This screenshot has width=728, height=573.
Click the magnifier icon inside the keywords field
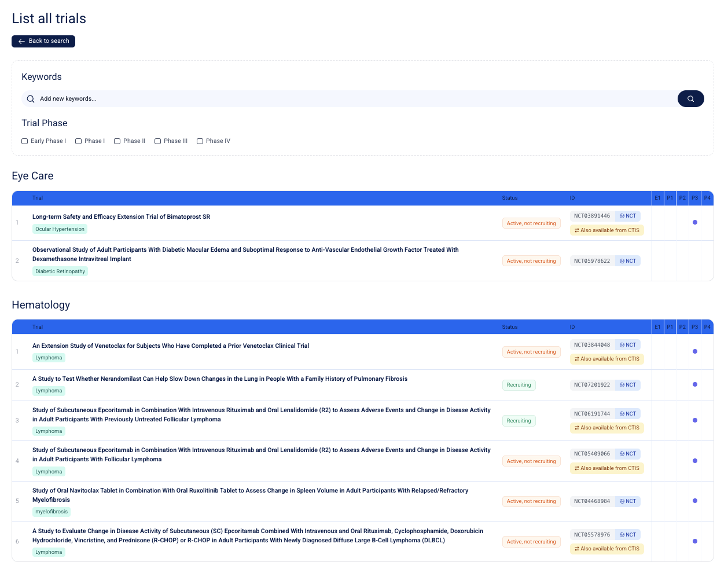(x=31, y=98)
